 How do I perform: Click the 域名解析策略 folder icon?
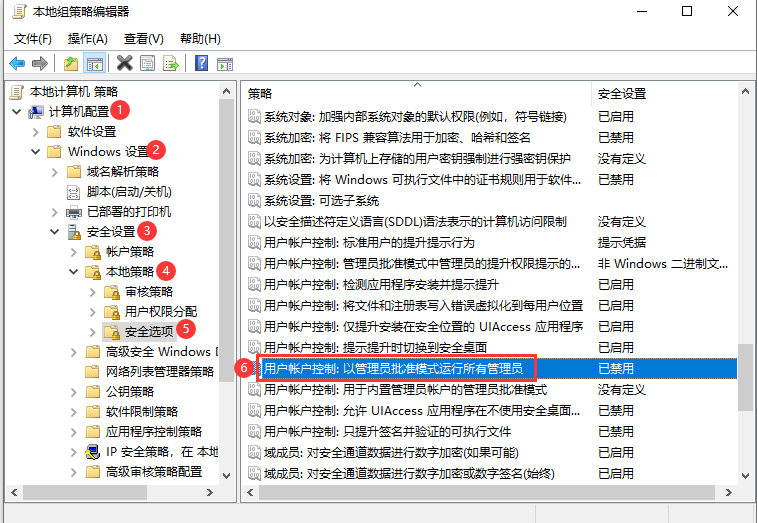(73, 172)
